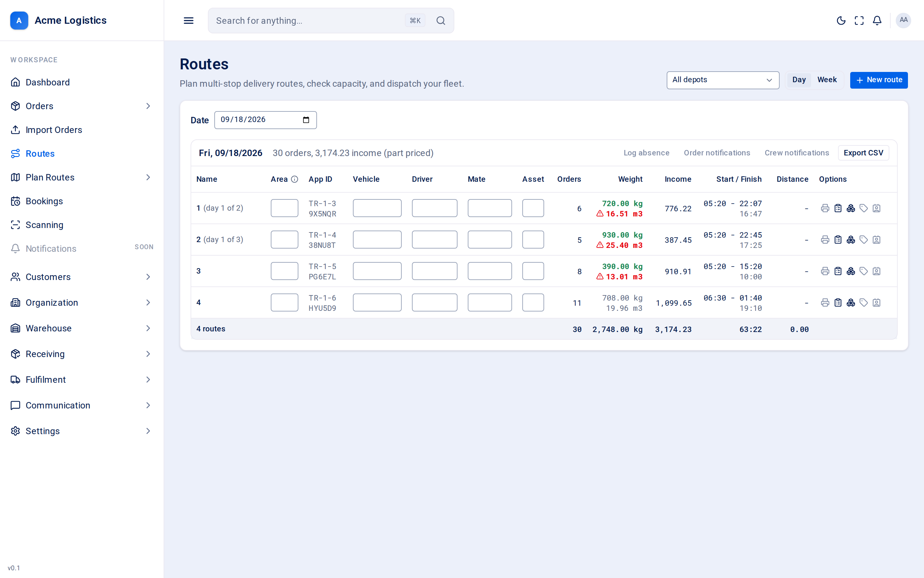Click the print icon for route 1
Image resolution: width=924 pixels, height=578 pixels.
pyautogui.click(x=825, y=208)
